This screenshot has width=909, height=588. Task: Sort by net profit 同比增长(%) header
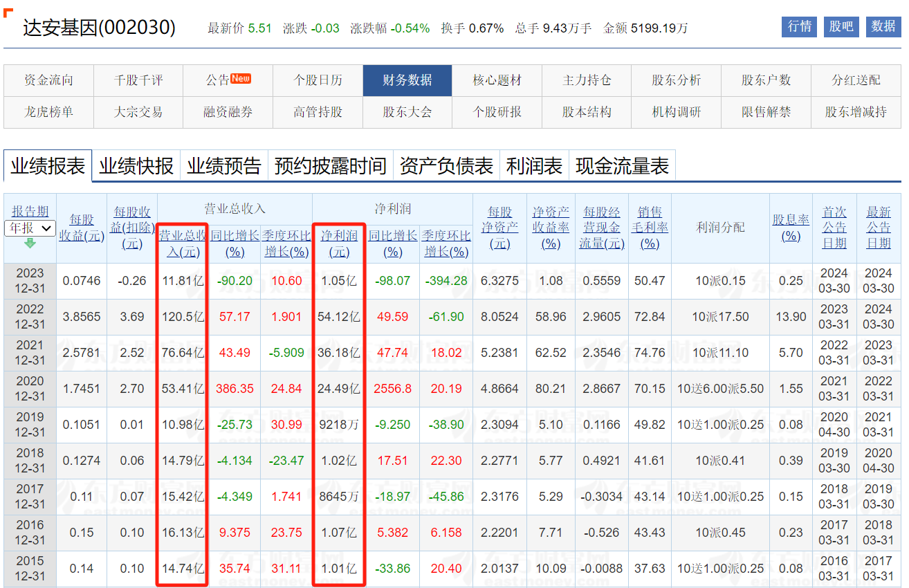pos(393,244)
